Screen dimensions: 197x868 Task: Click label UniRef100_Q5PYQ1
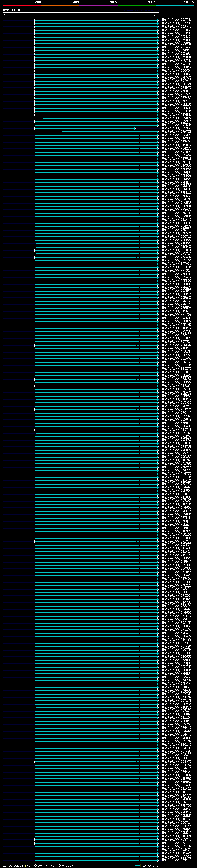[x=177, y=162]
